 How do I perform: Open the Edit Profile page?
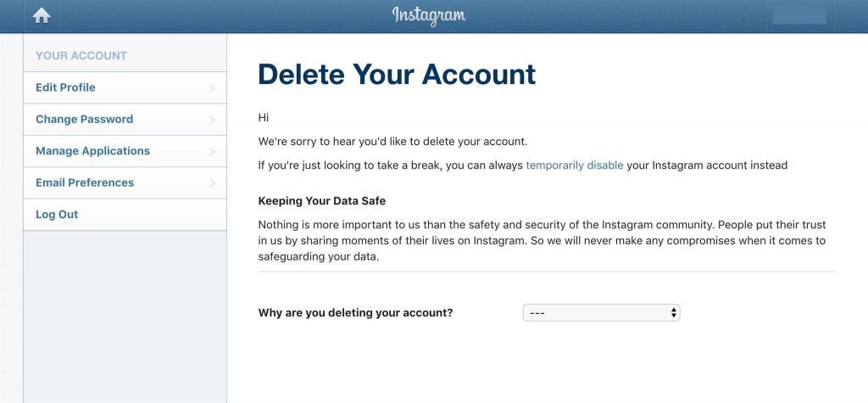point(125,87)
